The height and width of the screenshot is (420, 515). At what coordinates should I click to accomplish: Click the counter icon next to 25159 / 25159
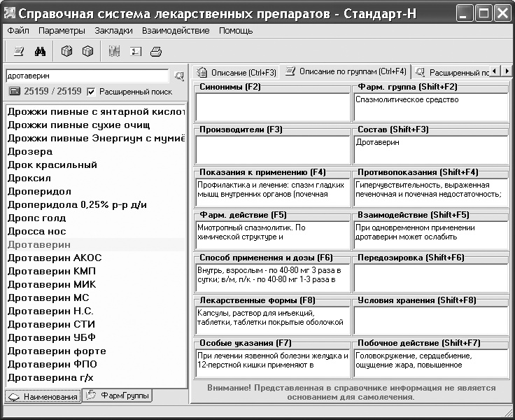[14, 92]
